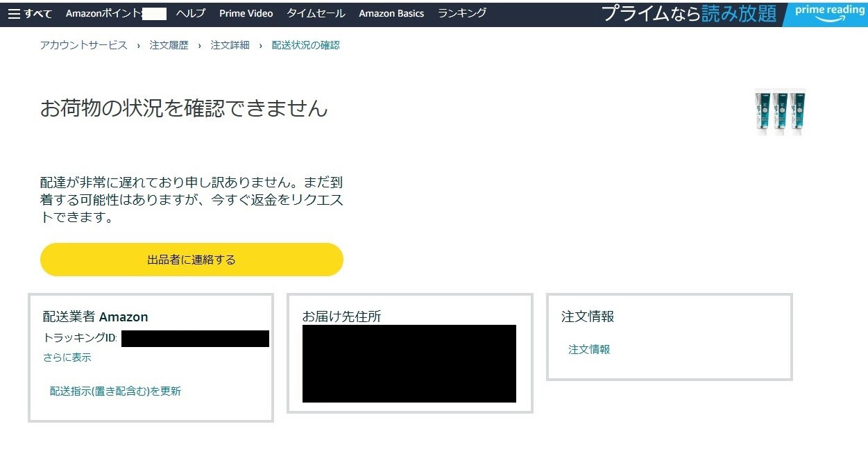Go to アカウントサービス breadcrumb
Image resolution: width=868 pixels, height=456 pixels.
[84, 45]
